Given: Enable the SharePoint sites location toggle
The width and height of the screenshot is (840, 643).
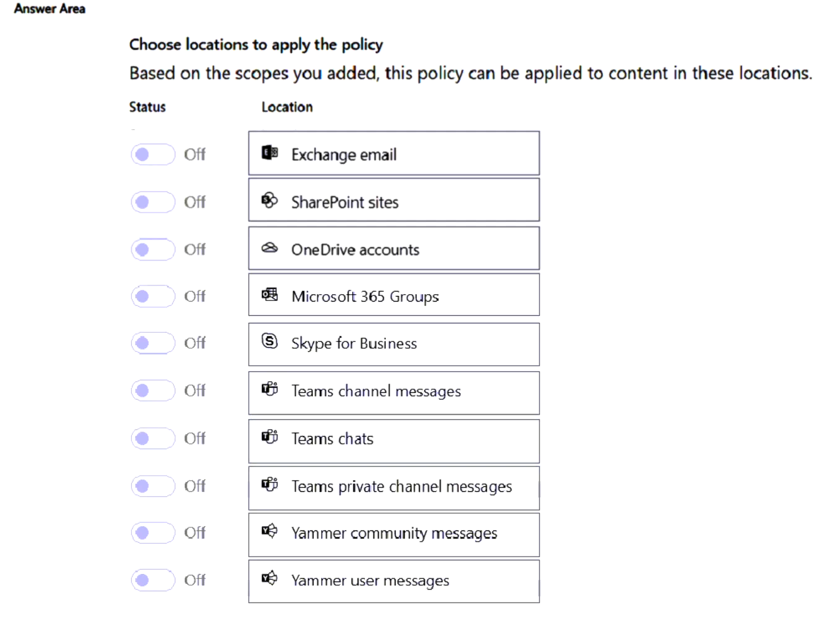Looking at the screenshot, I should (x=153, y=202).
